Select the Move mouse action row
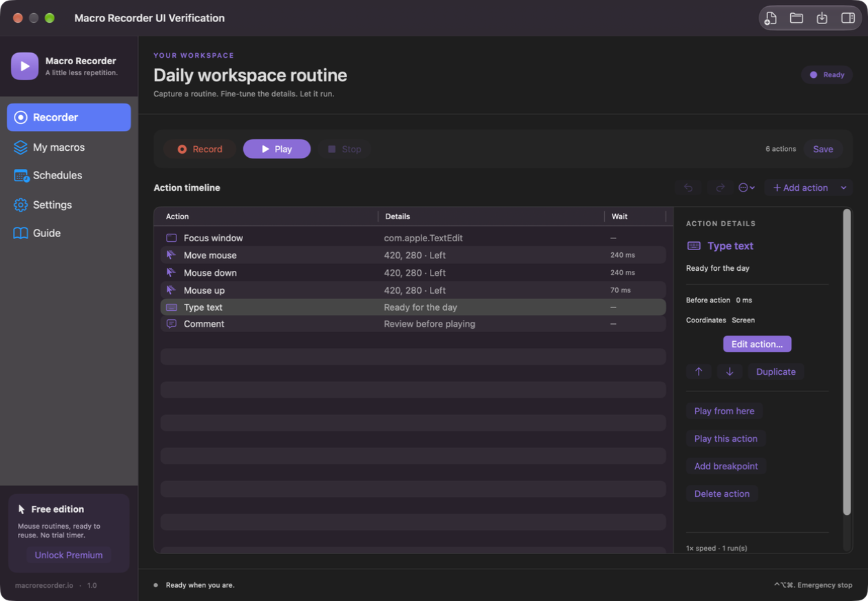 tap(413, 255)
